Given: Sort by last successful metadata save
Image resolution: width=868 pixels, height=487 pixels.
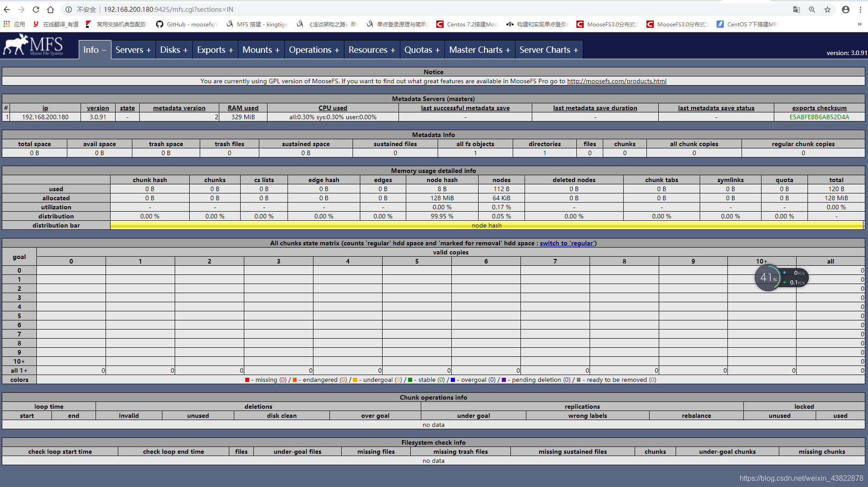Looking at the screenshot, I should [465, 108].
